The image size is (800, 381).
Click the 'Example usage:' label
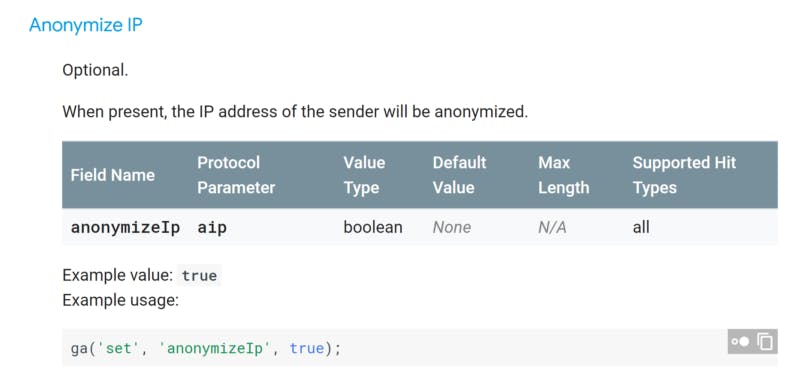coord(120,301)
